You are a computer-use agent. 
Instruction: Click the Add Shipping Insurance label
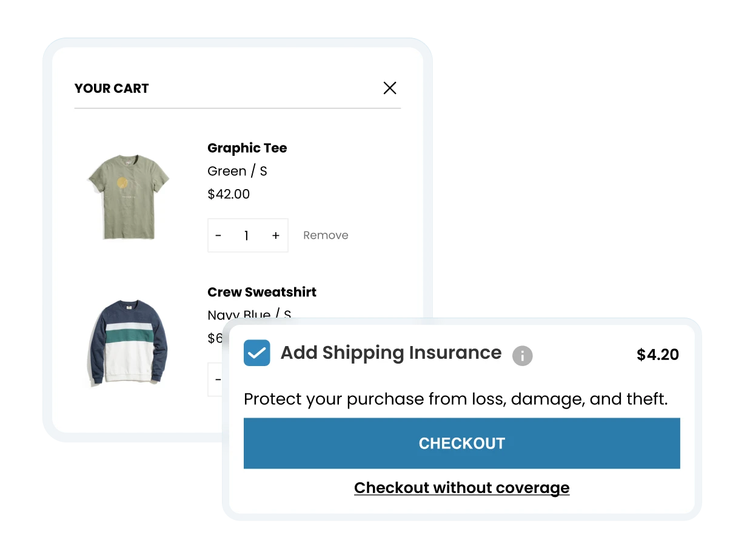(x=391, y=353)
